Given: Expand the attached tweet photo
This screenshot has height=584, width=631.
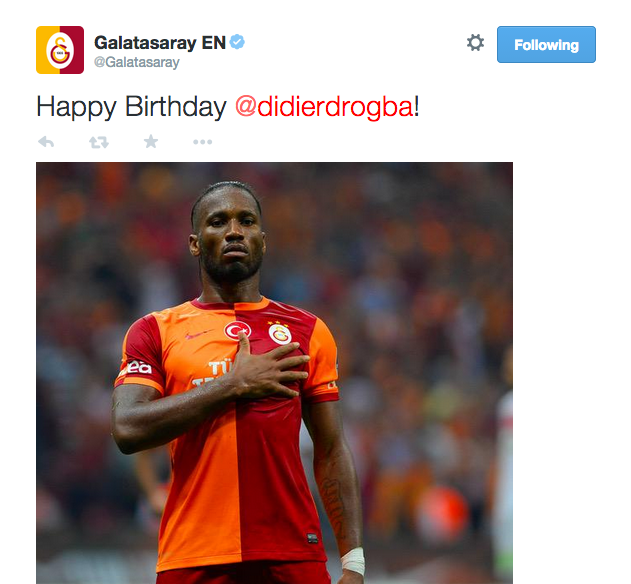Looking at the screenshot, I should coord(274,373).
